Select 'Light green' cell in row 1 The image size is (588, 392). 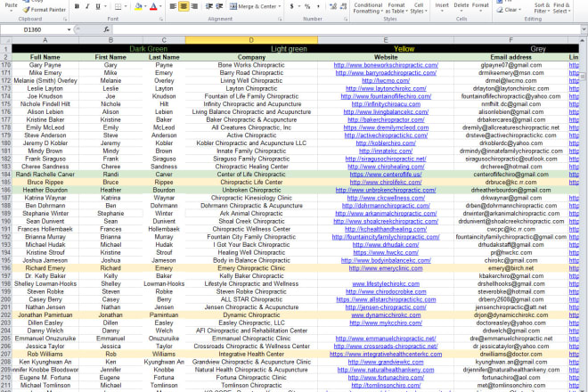[x=289, y=49]
